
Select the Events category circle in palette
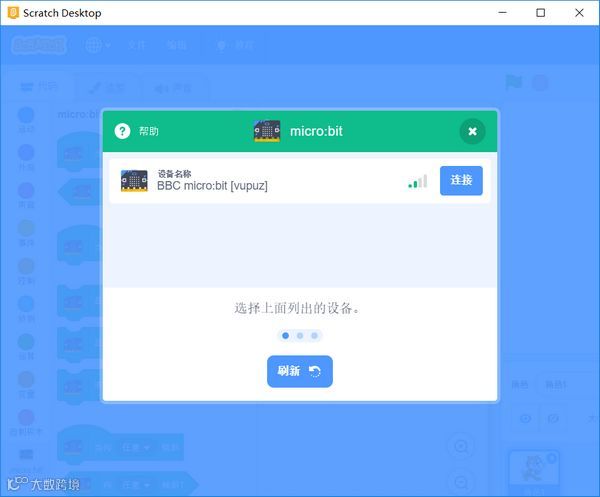click(26, 228)
